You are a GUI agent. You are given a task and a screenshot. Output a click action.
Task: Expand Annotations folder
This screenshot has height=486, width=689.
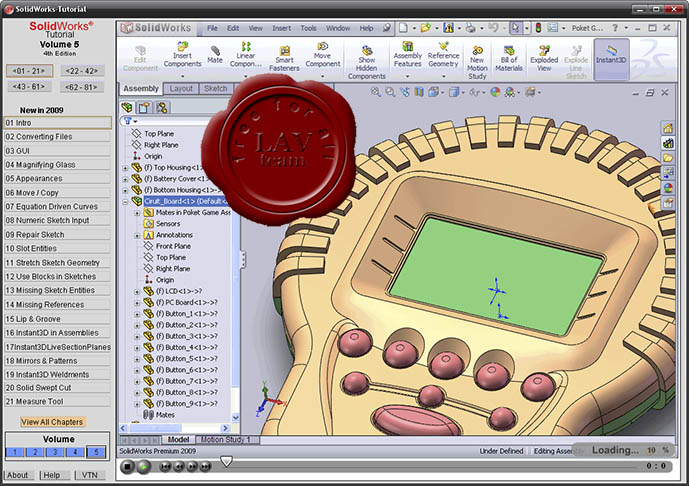point(137,236)
